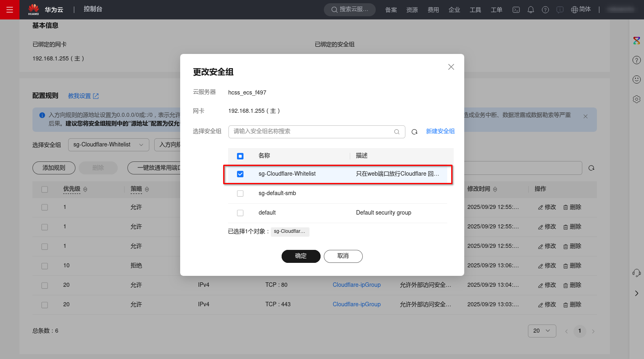Open CloudShell terminal icon in header

[516, 10]
